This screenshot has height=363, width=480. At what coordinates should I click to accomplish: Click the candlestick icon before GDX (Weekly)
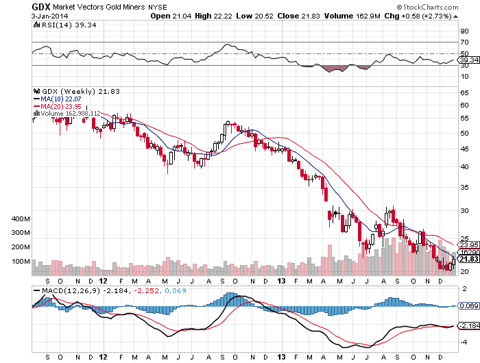pyautogui.click(x=37, y=91)
